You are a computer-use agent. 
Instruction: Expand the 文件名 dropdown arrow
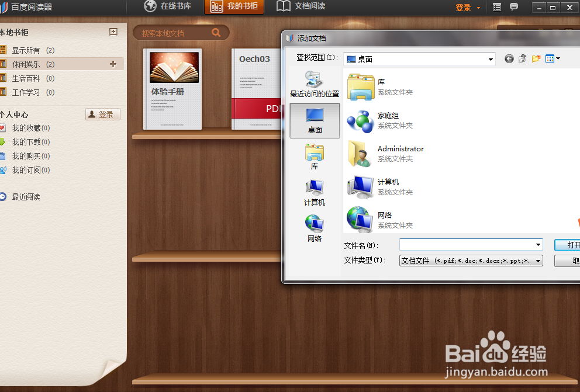(x=538, y=245)
